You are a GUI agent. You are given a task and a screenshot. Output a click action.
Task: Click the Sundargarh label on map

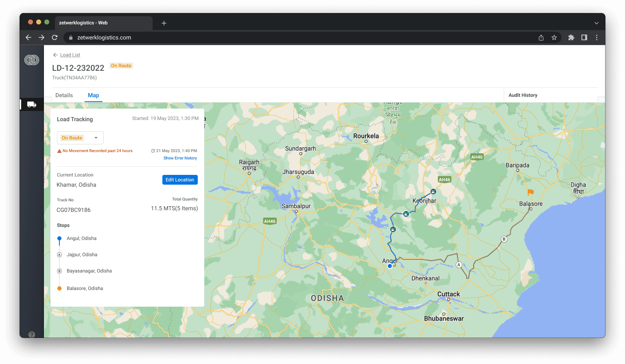click(301, 148)
